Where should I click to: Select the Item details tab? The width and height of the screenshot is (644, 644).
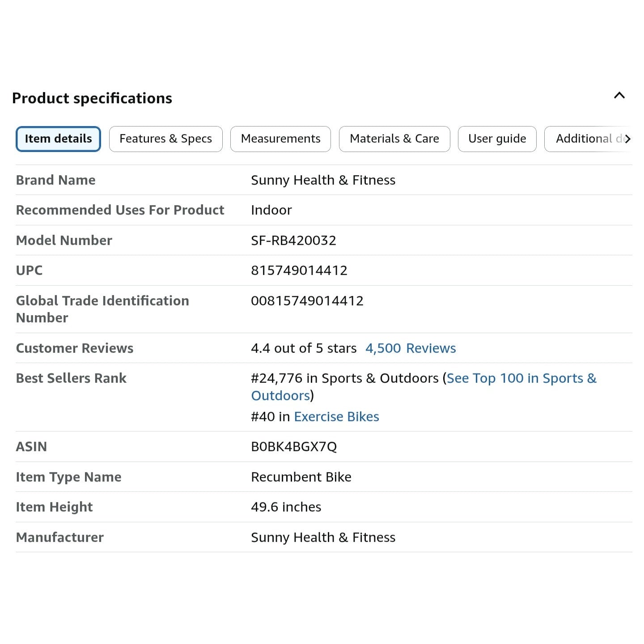point(58,139)
